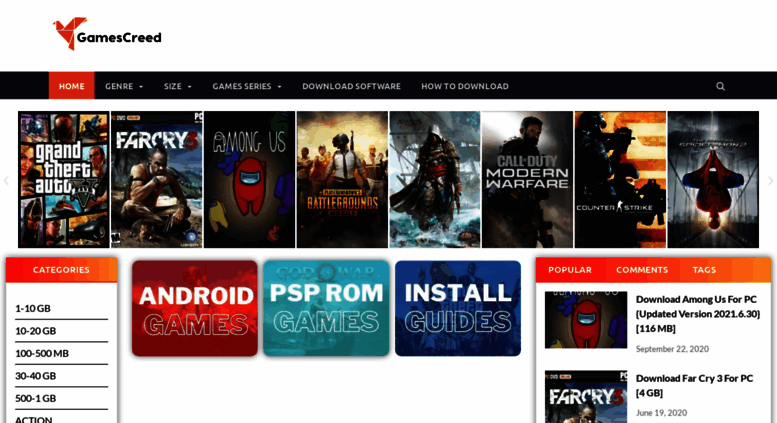The height and width of the screenshot is (423, 777).
Task: Open the Grand Theft Auto V cover
Action: point(63,179)
